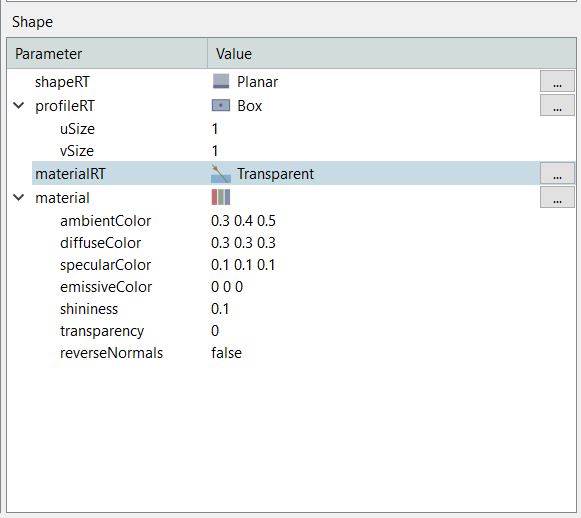Collapse the profileRT tree node
This screenshot has height=518, width=581.
point(19,106)
